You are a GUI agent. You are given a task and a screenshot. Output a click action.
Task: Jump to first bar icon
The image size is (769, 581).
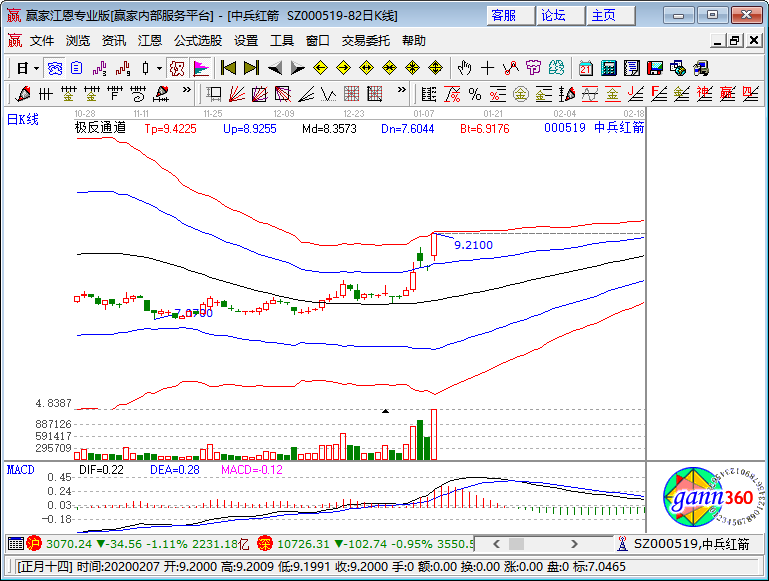[x=228, y=68]
